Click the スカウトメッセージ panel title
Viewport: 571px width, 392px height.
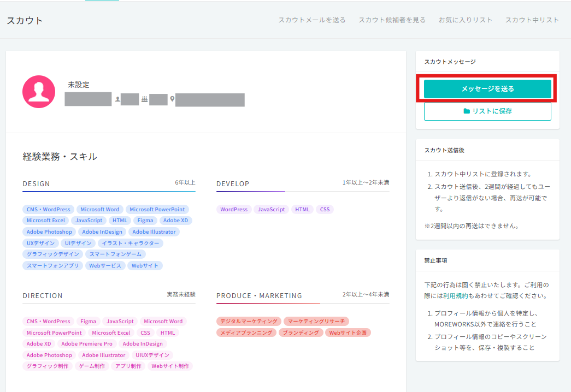[x=450, y=62]
